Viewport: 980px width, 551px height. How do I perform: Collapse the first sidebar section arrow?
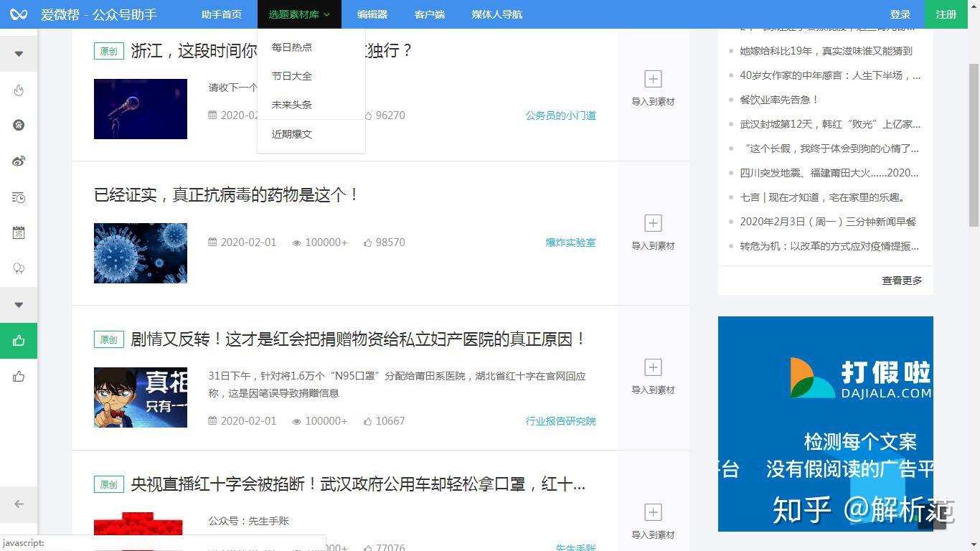click(x=19, y=54)
